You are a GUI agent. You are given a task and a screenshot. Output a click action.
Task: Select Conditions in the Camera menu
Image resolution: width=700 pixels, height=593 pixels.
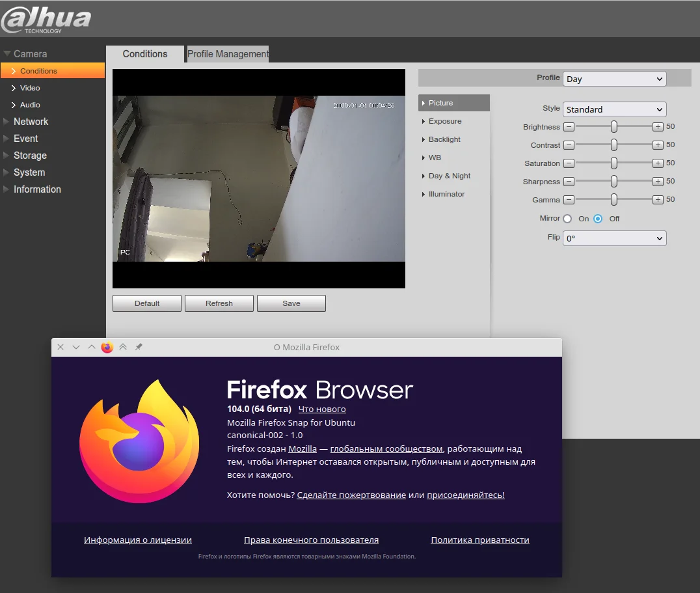pos(53,71)
